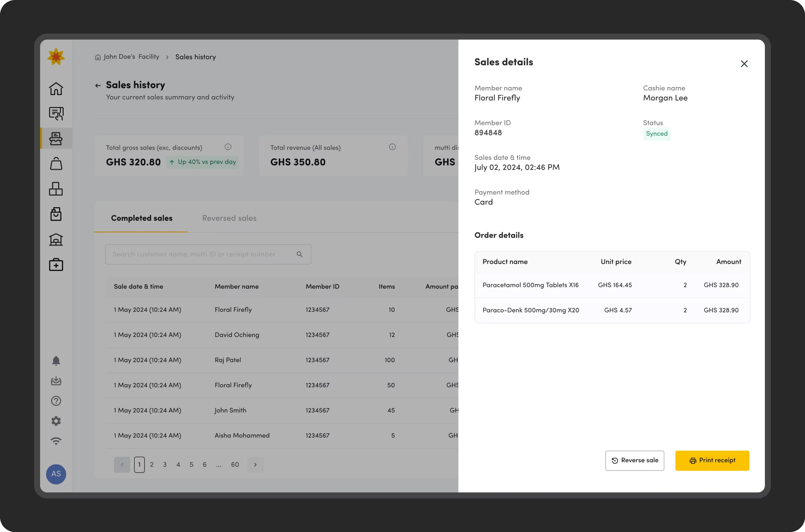This screenshot has width=805, height=532.
Task: Click the Reverse sale button
Action: (x=635, y=460)
